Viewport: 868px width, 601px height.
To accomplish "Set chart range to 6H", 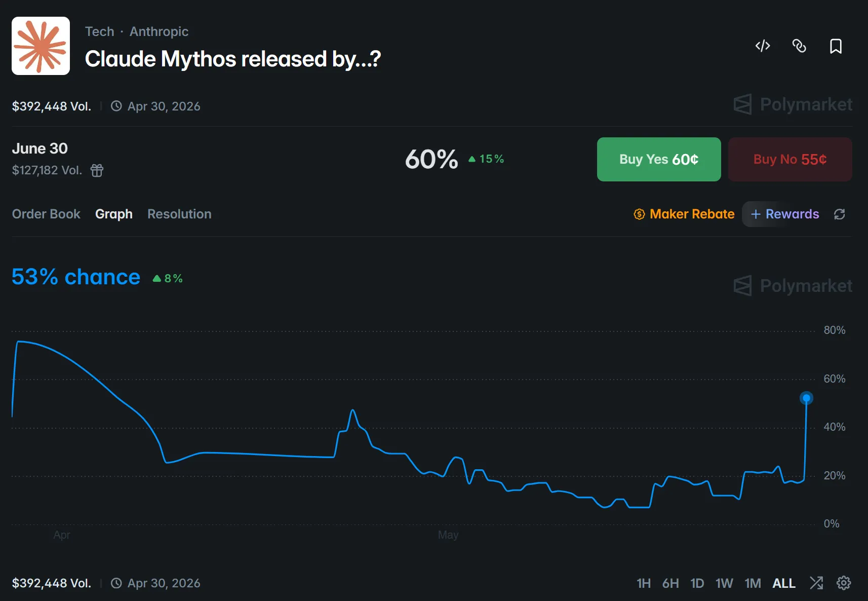I will pyautogui.click(x=670, y=583).
